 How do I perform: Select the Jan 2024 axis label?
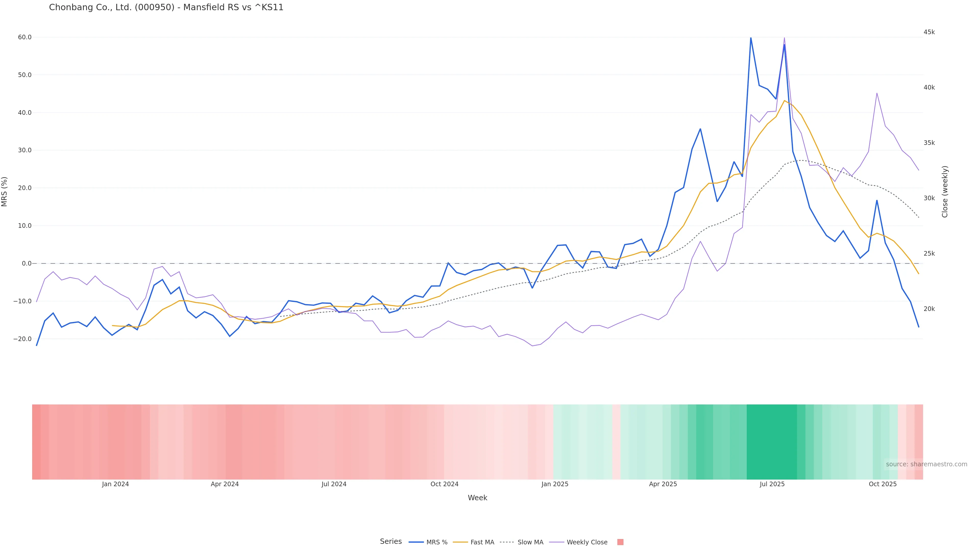(115, 484)
